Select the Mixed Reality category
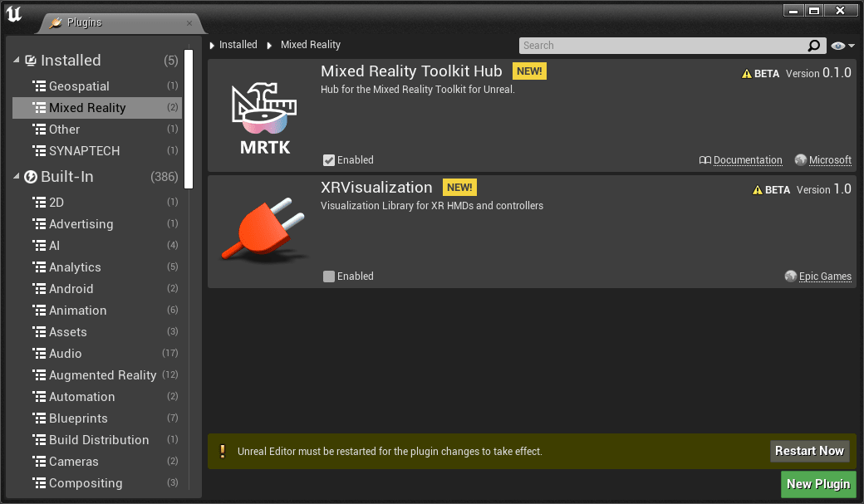864x504 pixels. [x=97, y=107]
